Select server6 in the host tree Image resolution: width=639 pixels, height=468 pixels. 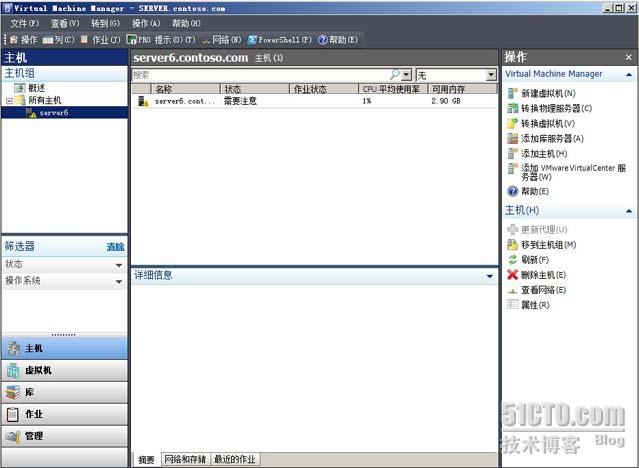54,113
